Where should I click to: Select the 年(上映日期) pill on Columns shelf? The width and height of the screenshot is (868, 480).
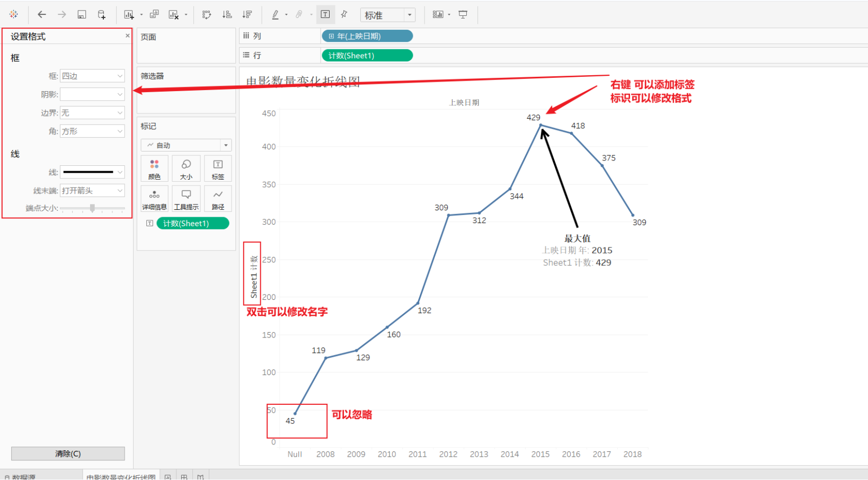[367, 36]
